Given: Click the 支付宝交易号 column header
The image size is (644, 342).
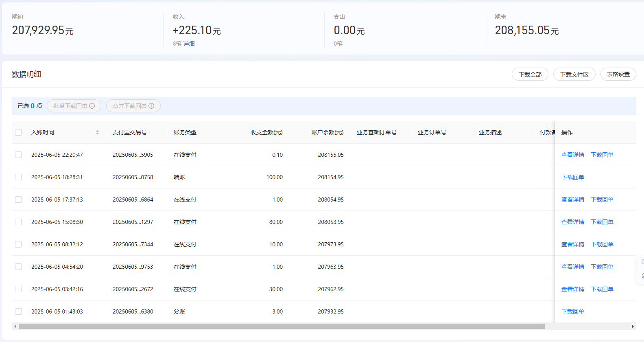Looking at the screenshot, I should [130, 132].
